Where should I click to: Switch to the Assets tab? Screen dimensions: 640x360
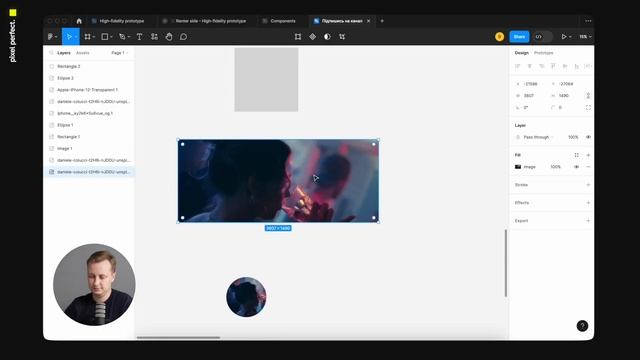click(82, 53)
